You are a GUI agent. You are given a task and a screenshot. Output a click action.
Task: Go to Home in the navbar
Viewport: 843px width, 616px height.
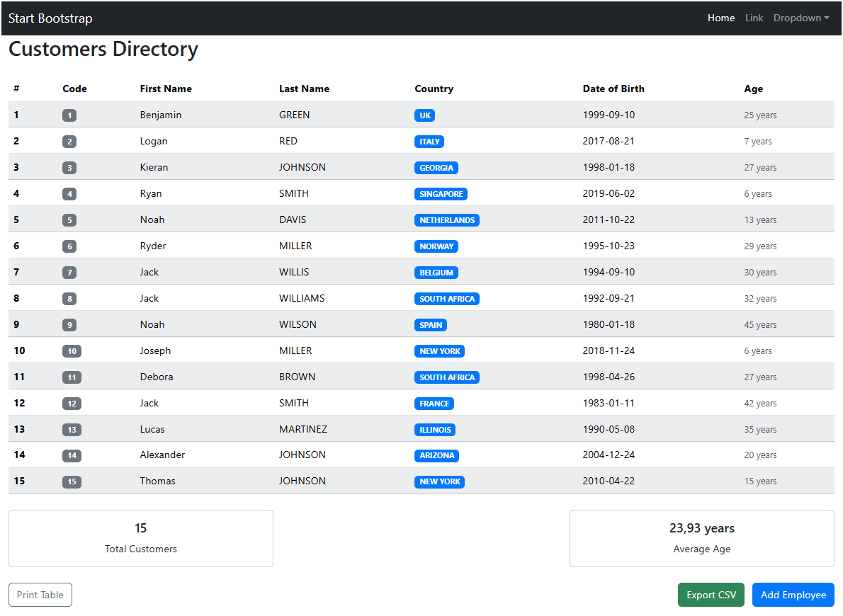(x=721, y=18)
